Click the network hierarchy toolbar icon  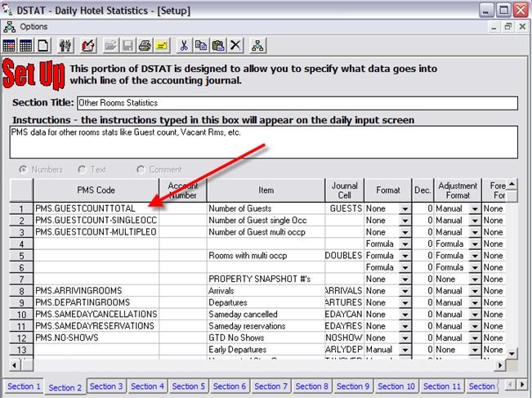click(257, 46)
